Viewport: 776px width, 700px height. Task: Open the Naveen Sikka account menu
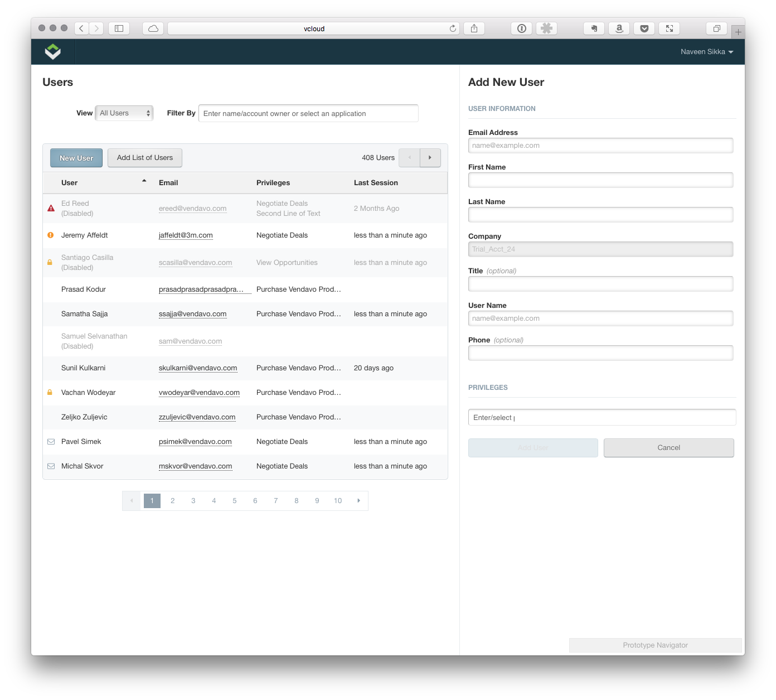click(x=706, y=52)
